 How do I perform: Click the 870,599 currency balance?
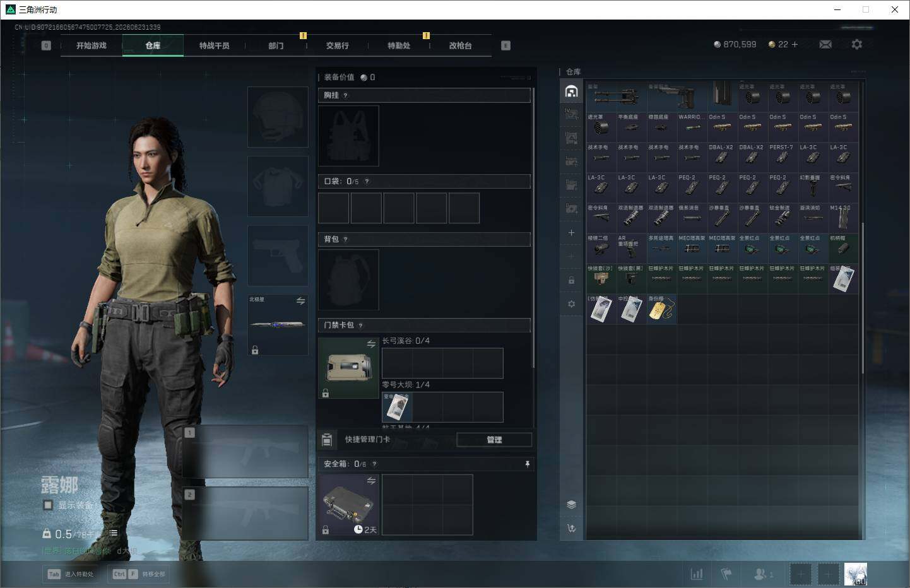click(735, 44)
